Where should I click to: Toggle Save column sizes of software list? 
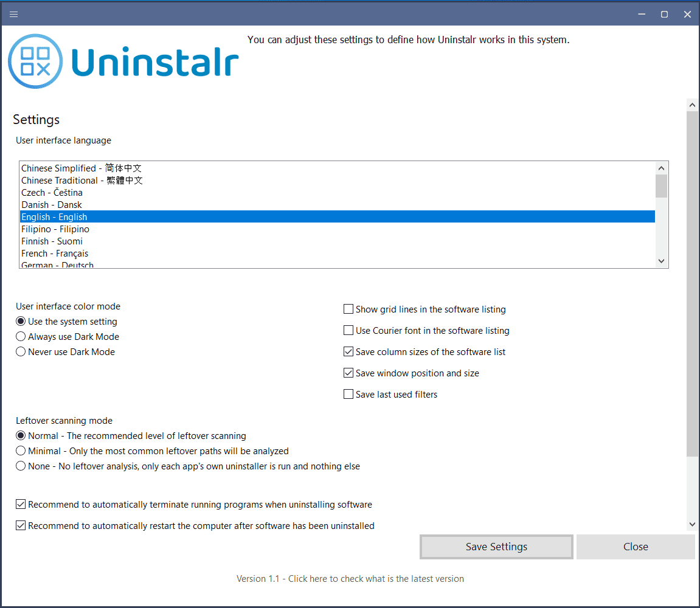[424, 352]
